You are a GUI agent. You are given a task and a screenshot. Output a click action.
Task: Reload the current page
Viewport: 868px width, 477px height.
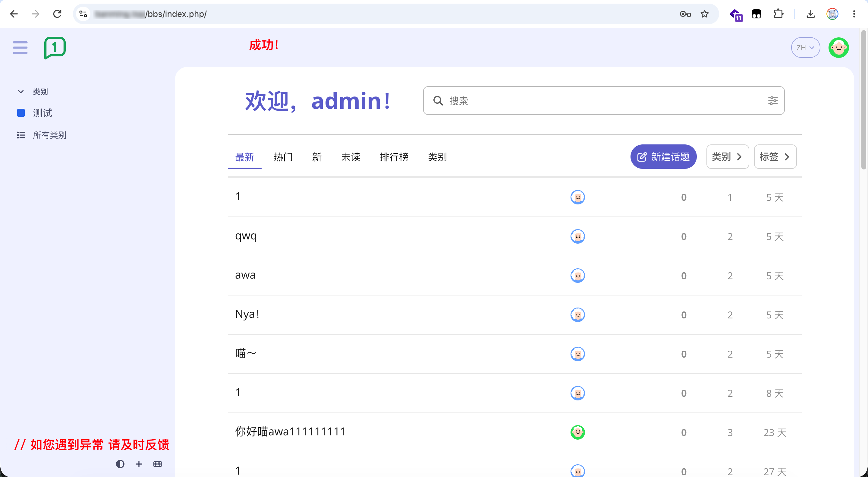[57, 14]
